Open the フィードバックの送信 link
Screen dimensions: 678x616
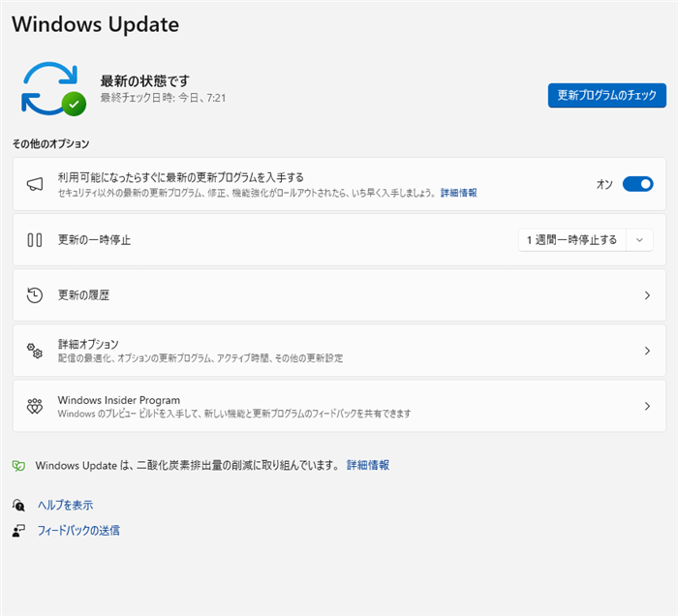pos(78,531)
